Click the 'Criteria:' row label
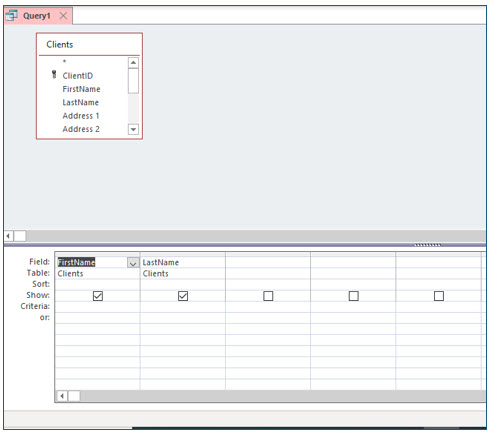 (x=35, y=306)
